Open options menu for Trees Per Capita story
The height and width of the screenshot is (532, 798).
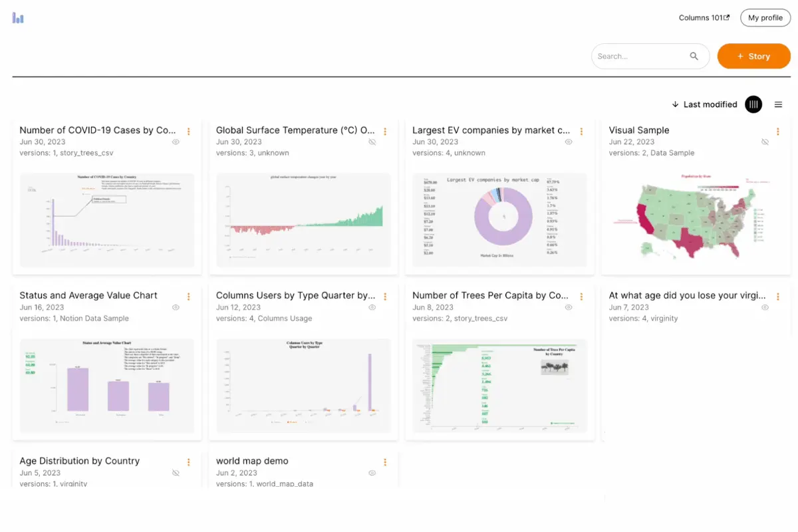point(582,297)
